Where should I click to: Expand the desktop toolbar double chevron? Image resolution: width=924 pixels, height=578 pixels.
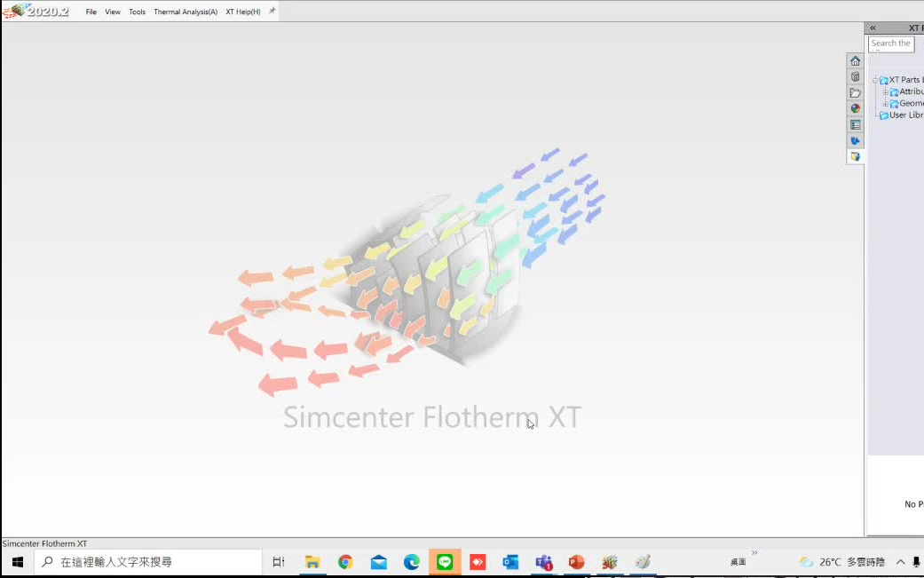pos(754,552)
